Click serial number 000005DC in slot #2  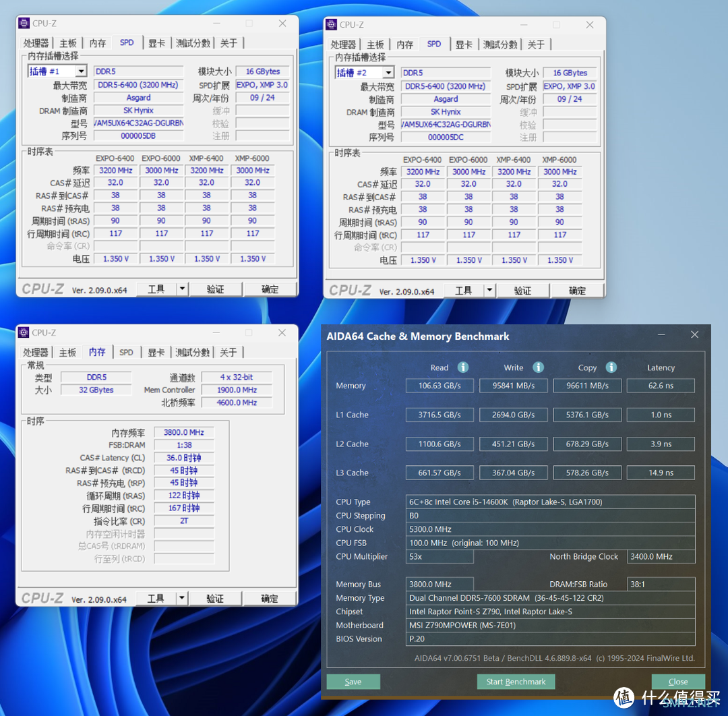click(x=446, y=137)
